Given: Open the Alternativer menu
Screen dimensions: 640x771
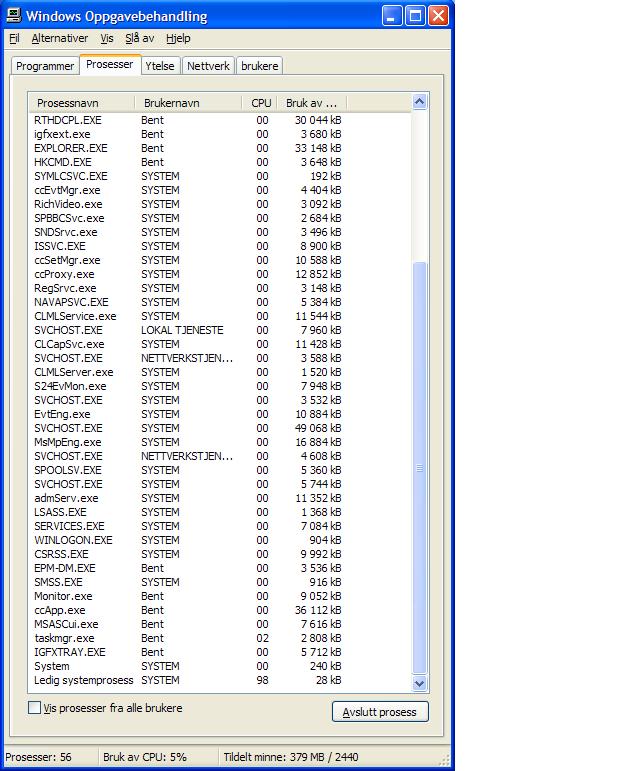Looking at the screenshot, I should (x=59, y=39).
